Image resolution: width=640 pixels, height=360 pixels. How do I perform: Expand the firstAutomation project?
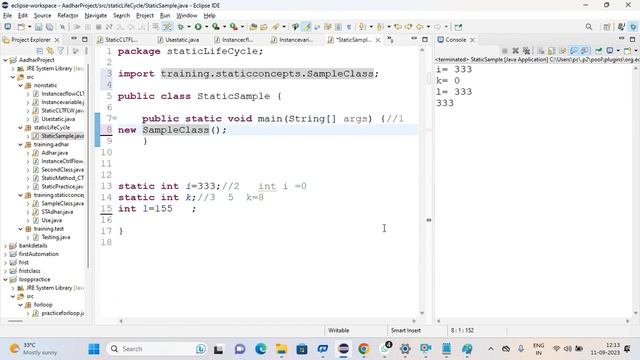point(5,254)
